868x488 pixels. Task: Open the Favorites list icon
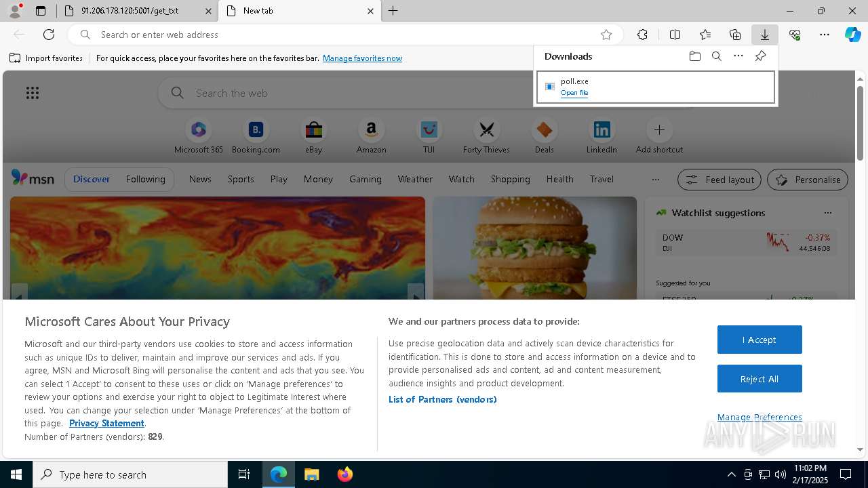click(x=705, y=35)
